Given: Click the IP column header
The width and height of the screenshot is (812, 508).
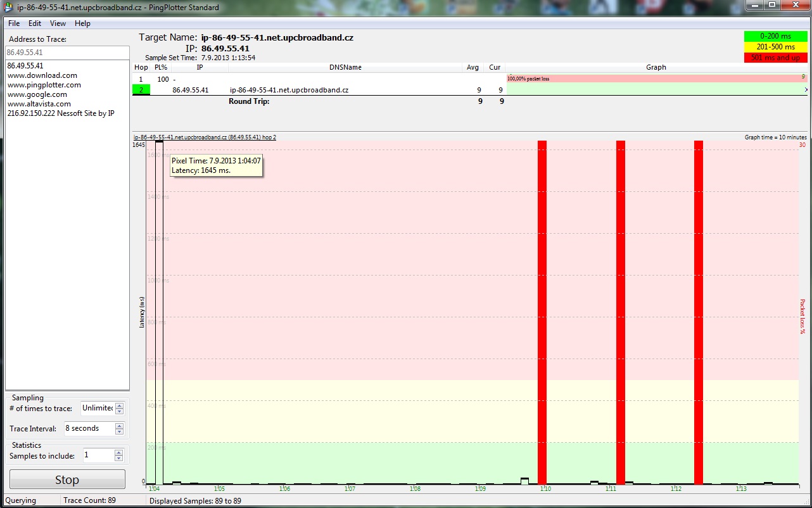Looking at the screenshot, I should point(200,67).
